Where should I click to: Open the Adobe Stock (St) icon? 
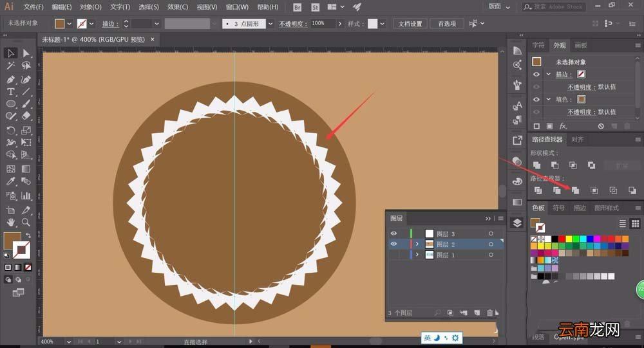315,7
